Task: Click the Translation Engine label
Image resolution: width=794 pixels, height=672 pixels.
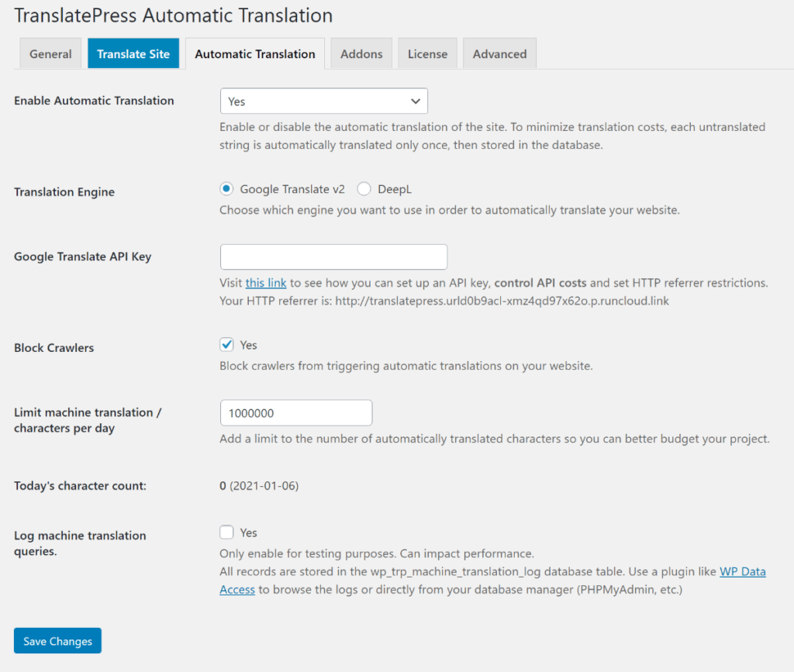Action: [x=64, y=191]
